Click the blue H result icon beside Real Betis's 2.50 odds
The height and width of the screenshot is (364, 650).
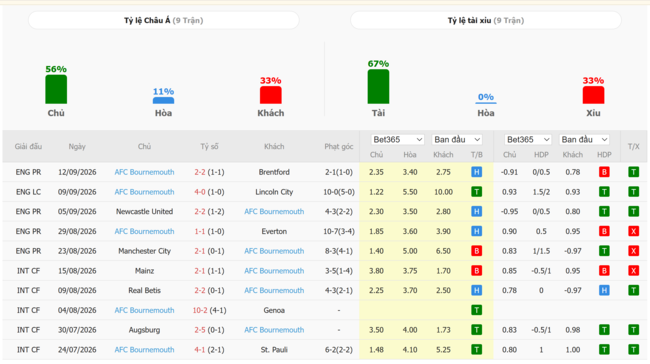(477, 290)
